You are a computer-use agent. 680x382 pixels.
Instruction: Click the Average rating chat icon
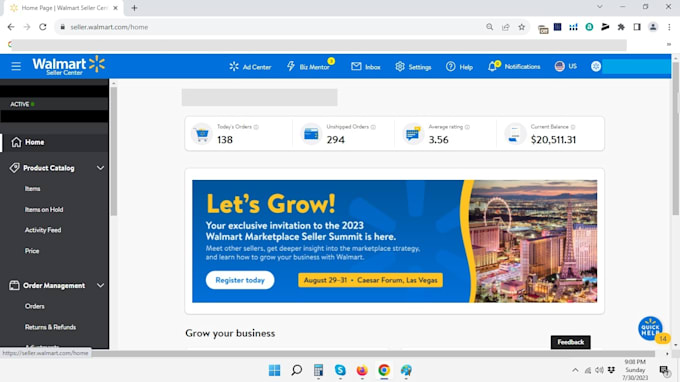click(413, 134)
